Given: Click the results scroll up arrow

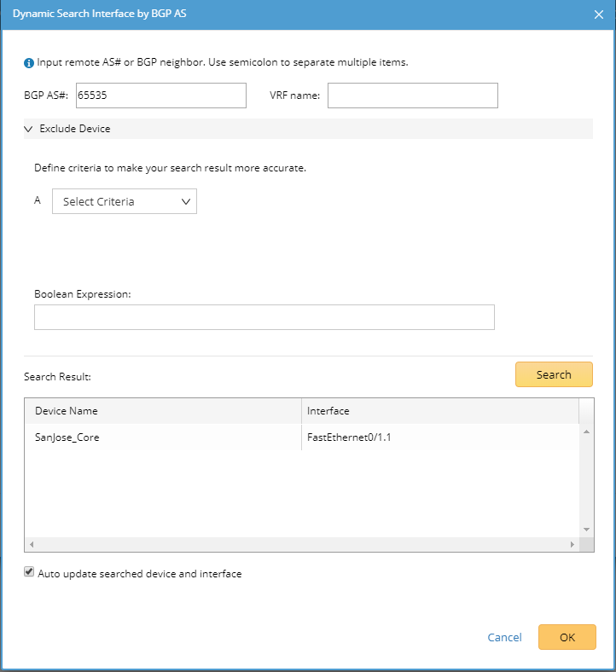Looking at the screenshot, I should pyautogui.click(x=586, y=432).
